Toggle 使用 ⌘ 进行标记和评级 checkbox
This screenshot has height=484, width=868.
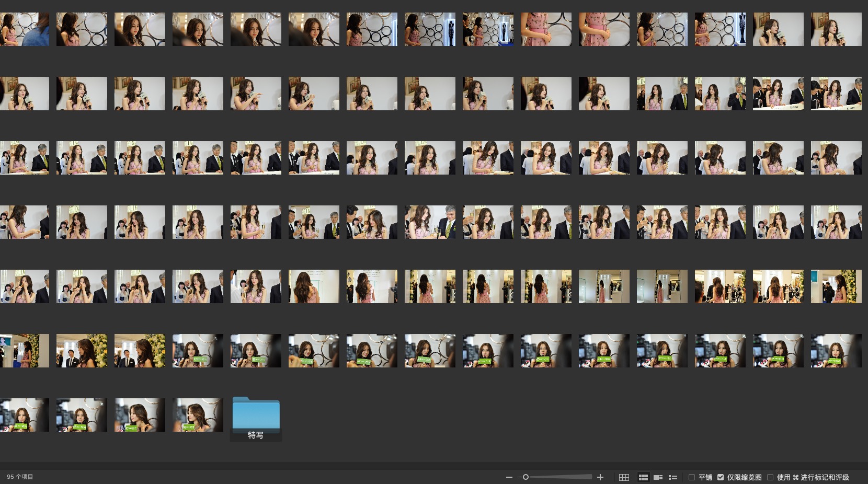[x=770, y=477]
